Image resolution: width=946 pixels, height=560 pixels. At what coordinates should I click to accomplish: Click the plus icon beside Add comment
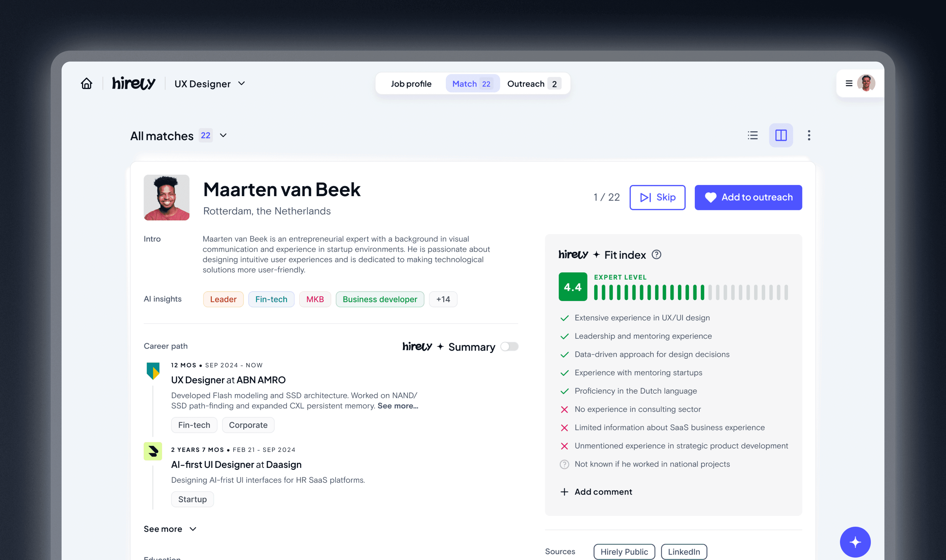[x=564, y=492]
